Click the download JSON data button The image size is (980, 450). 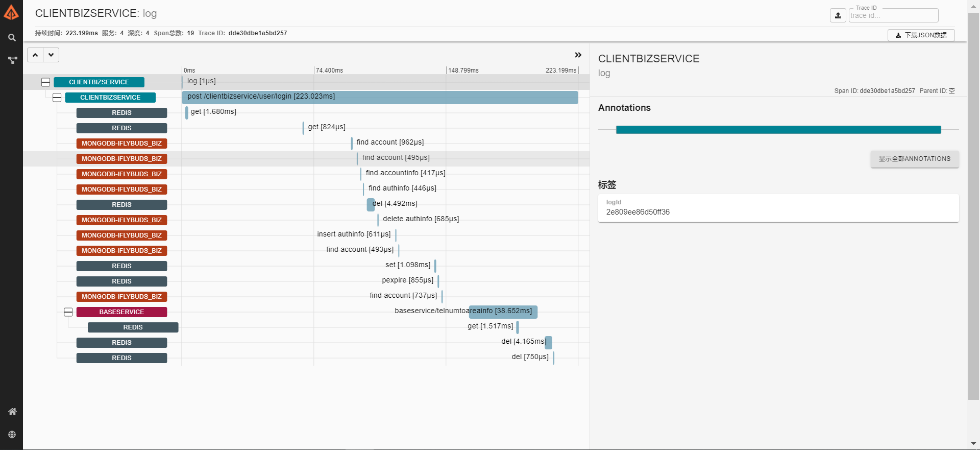tap(921, 35)
